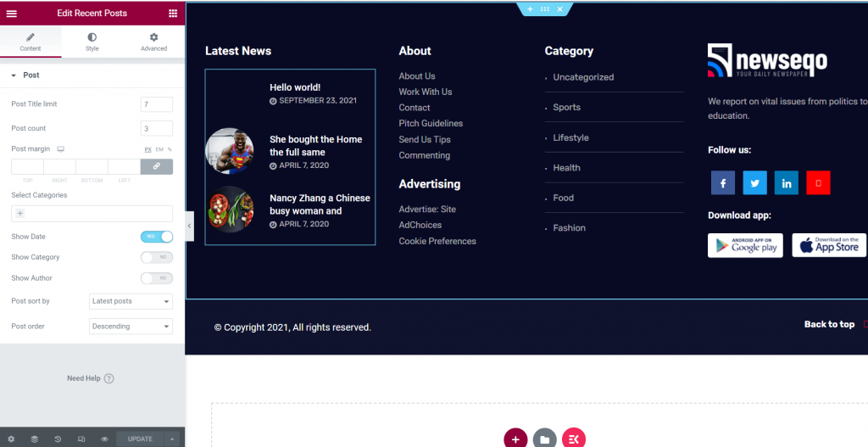
Task: Click the superman post thumbnail
Action: click(230, 151)
